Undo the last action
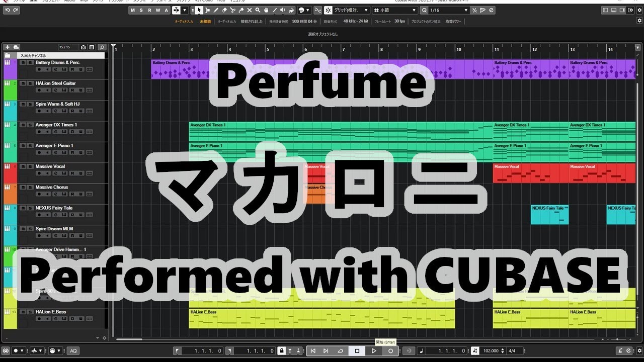This screenshot has height=362, width=644. 8,10
